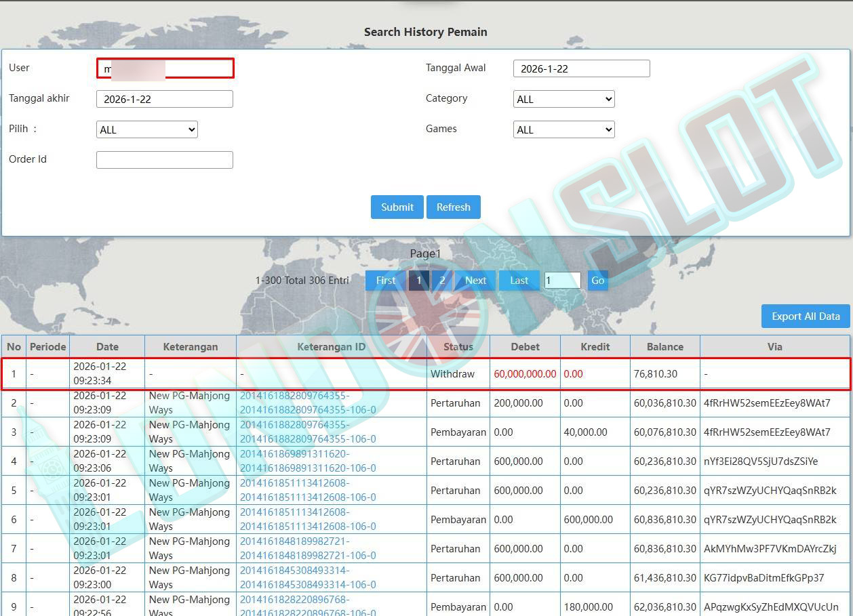853x616 pixels.
Task: Select the Tanggal akhir date field
Action: tap(165, 99)
